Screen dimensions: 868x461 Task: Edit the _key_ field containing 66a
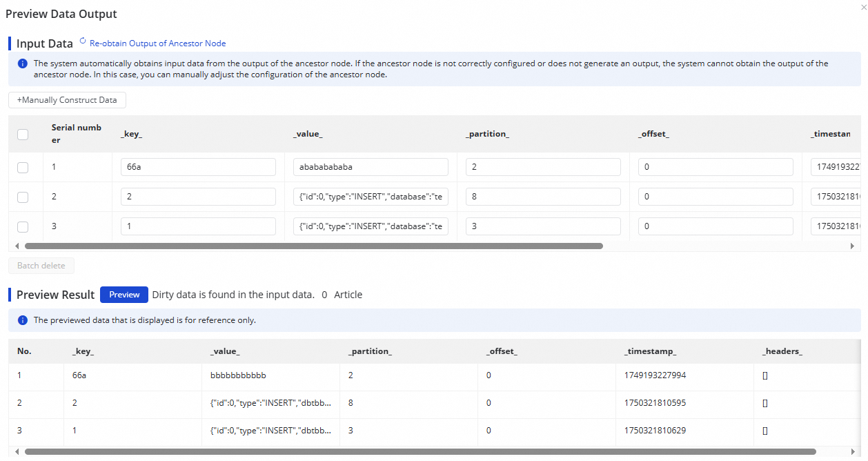198,167
